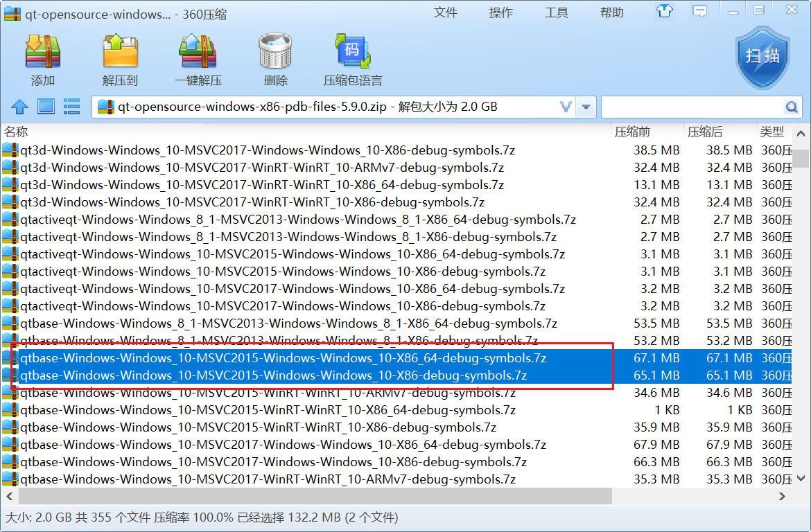Click the 添加 (Add) toolbar icon
This screenshot has height=532, width=811.
coord(43,52)
